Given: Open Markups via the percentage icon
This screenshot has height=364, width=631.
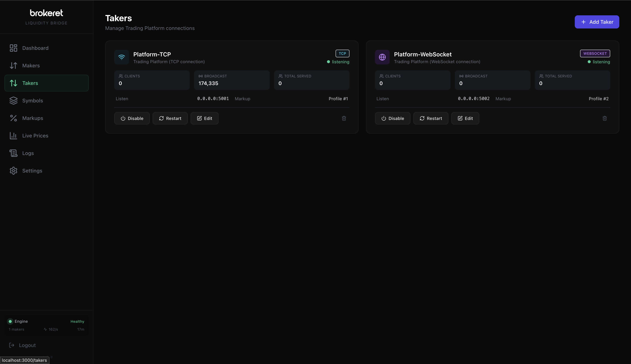Looking at the screenshot, I should click(13, 118).
